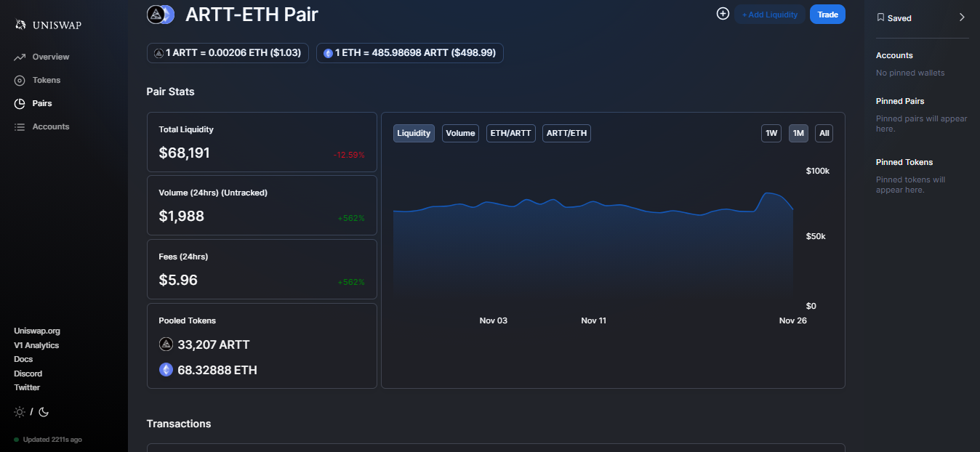Click the Pinned Tokens heading
Image resolution: width=980 pixels, height=452 pixels.
(x=904, y=162)
